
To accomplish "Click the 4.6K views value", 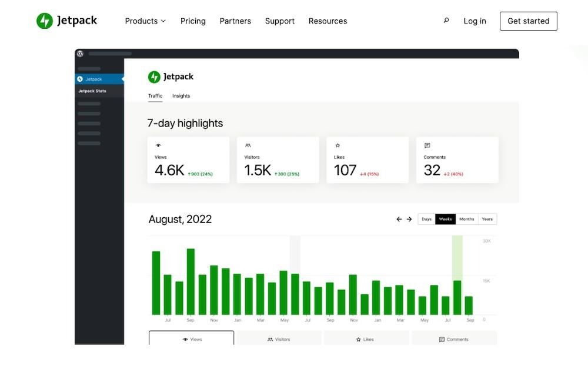I will click(169, 170).
